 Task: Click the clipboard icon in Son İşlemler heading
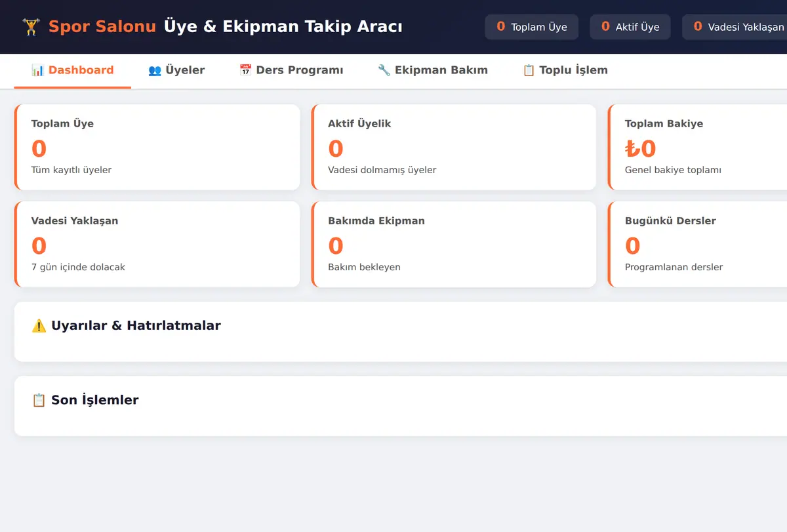(39, 400)
